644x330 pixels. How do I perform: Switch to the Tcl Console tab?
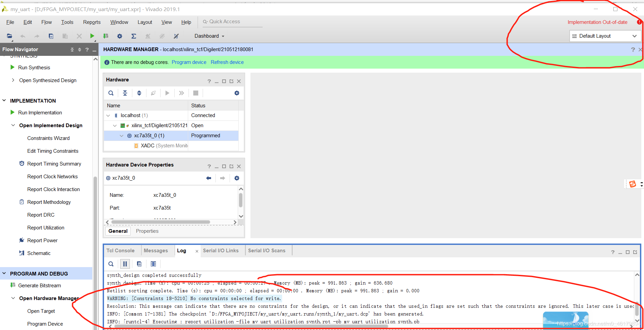pos(120,250)
